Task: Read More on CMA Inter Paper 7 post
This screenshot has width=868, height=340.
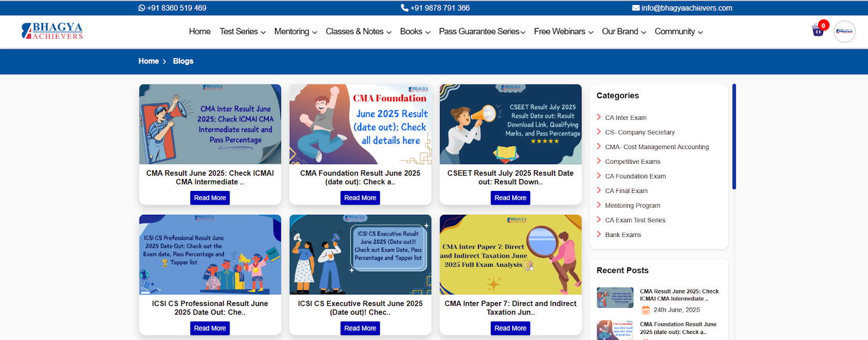Action: pyautogui.click(x=510, y=328)
